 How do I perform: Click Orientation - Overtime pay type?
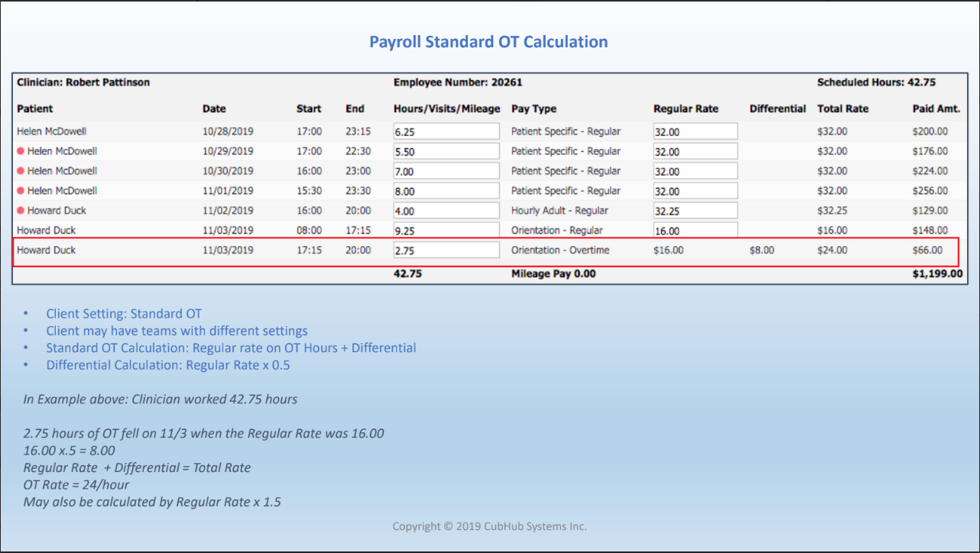click(560, 250)
